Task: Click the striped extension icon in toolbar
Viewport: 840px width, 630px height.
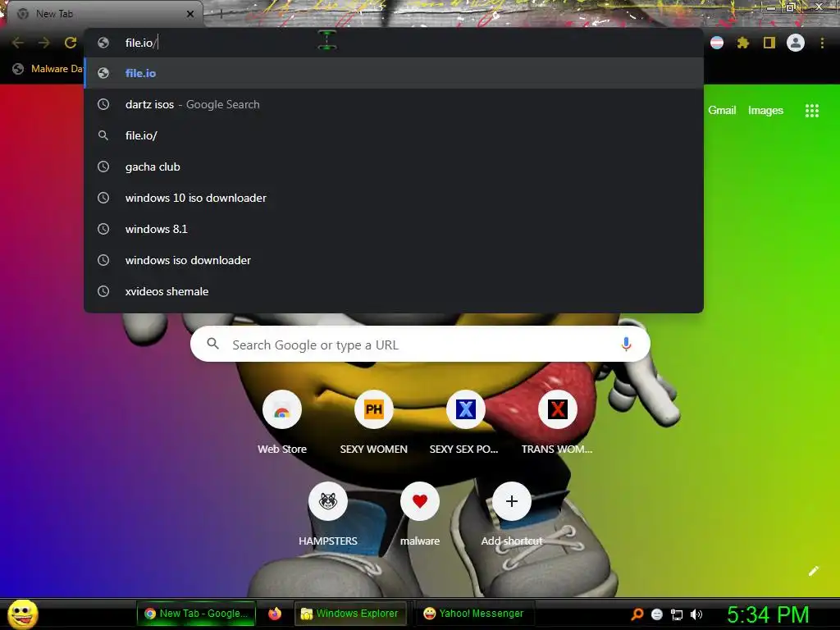Action: click(717, 43)
